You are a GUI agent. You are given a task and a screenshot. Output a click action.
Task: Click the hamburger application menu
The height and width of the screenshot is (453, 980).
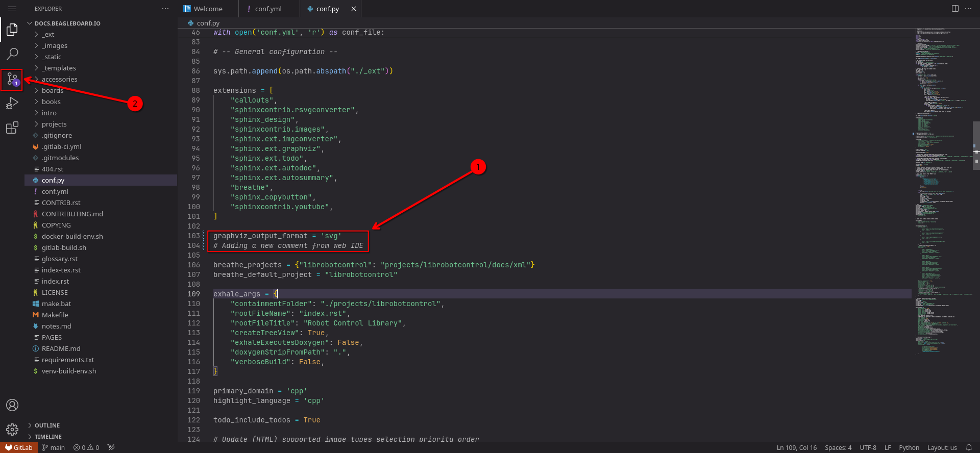pyautogui.click(x=12, y=9)
